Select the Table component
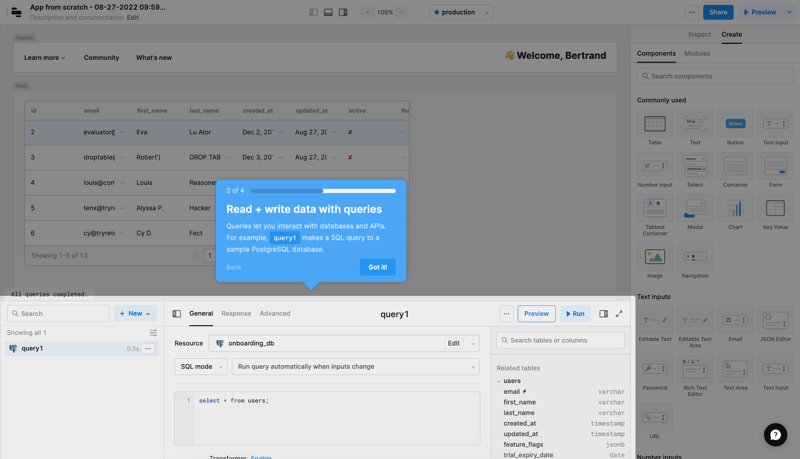 (655, 128)
